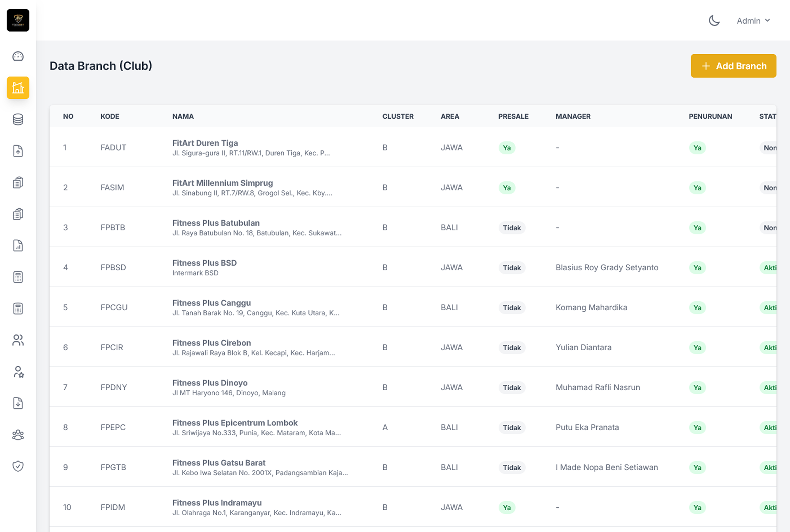This screenshot has width=790, height=532.
Task: Click the AREA column header
Action: coord(450,116)
